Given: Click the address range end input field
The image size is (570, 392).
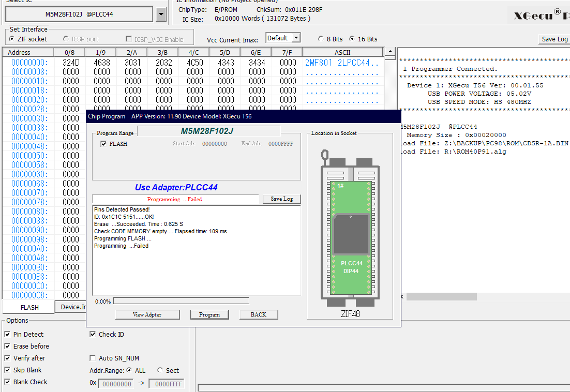Looking at the screenshot, I should point(166,384).
